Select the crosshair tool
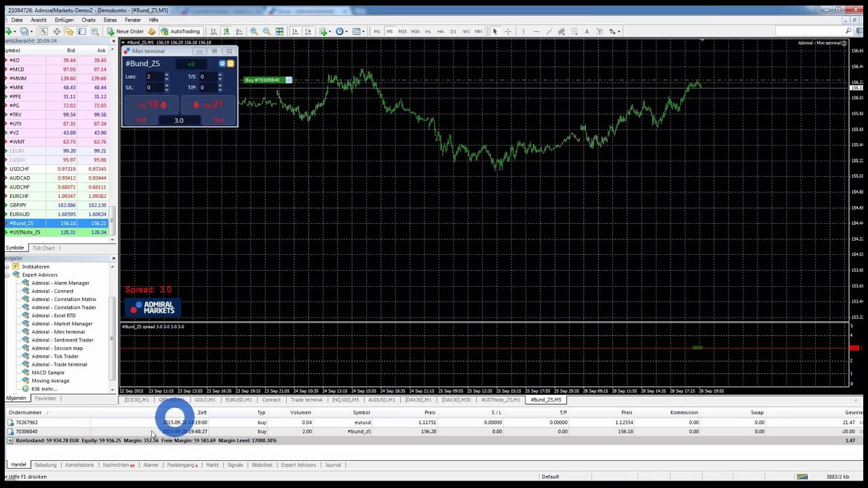This screenshot has width=868, height=488. click(508, 31)
